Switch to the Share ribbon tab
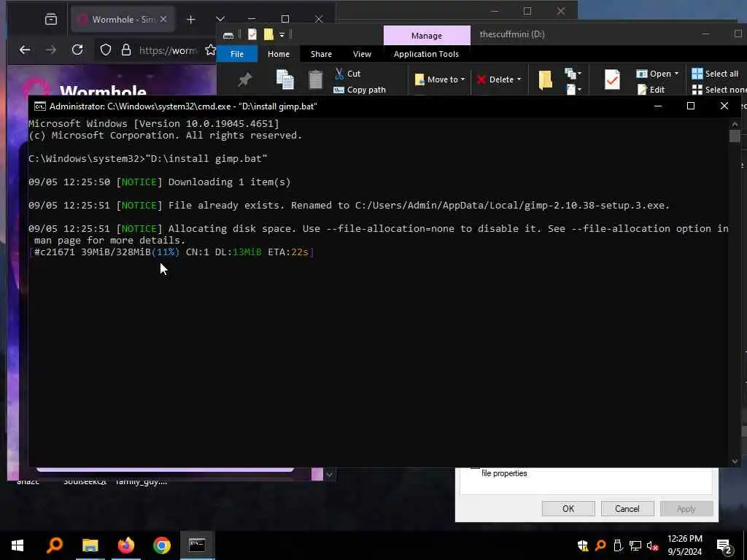Viewport: 747px width, 560px height. click(321, 54)
